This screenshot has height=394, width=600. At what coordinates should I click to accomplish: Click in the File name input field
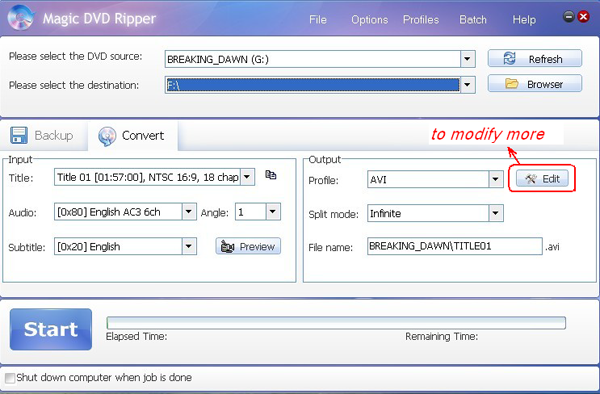(455, 246)
